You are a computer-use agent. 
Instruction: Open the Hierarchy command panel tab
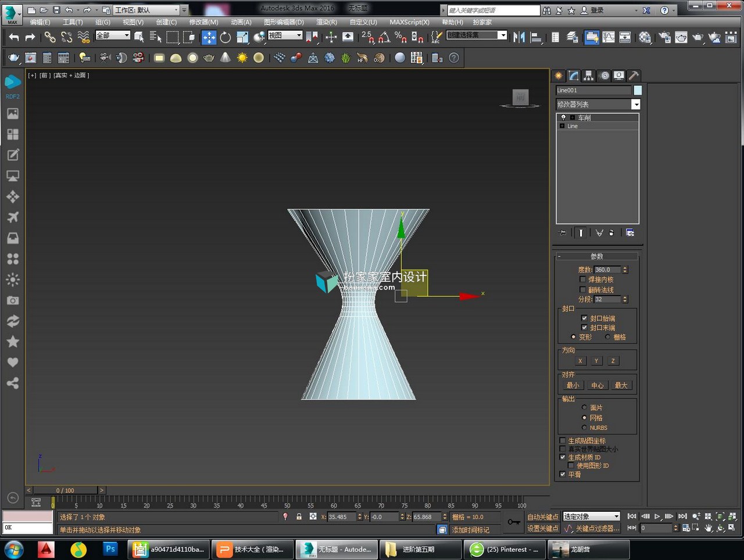pyautogui.click(x=589, y=76)
